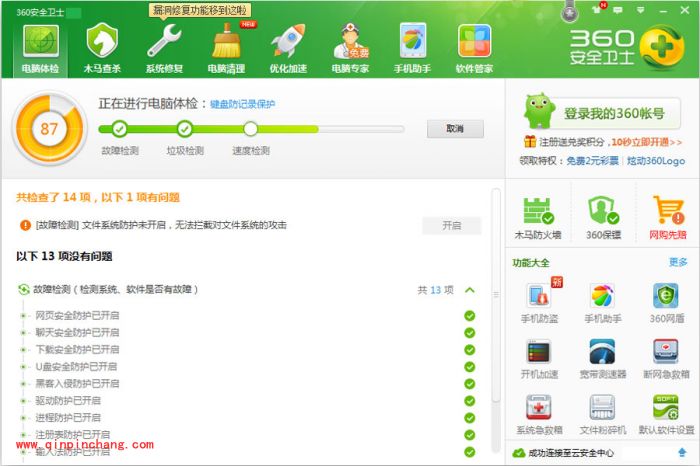The width and height of the screenshot is (700, 466).
Task: Select the 聊天安全防护已开启 row
Action: (x=247, y=333)
